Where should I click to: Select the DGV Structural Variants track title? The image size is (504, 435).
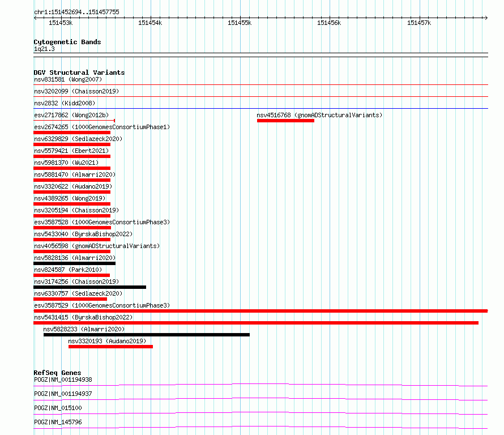[79, 72]
